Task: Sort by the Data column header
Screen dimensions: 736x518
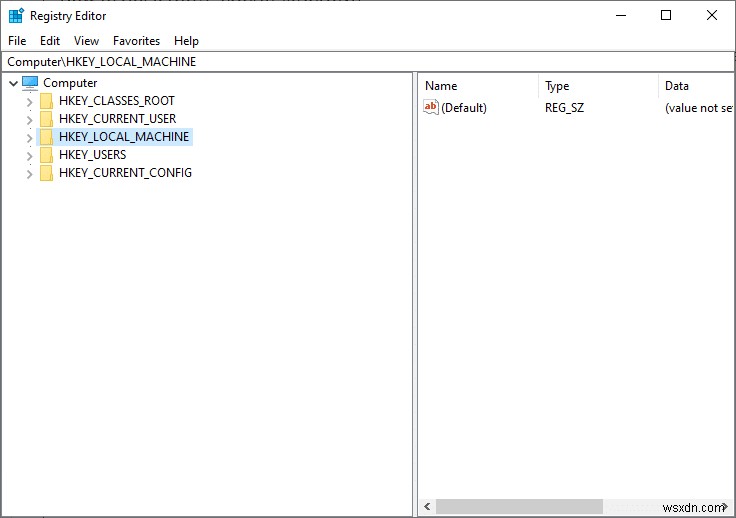Action: (x=696, y=86)
